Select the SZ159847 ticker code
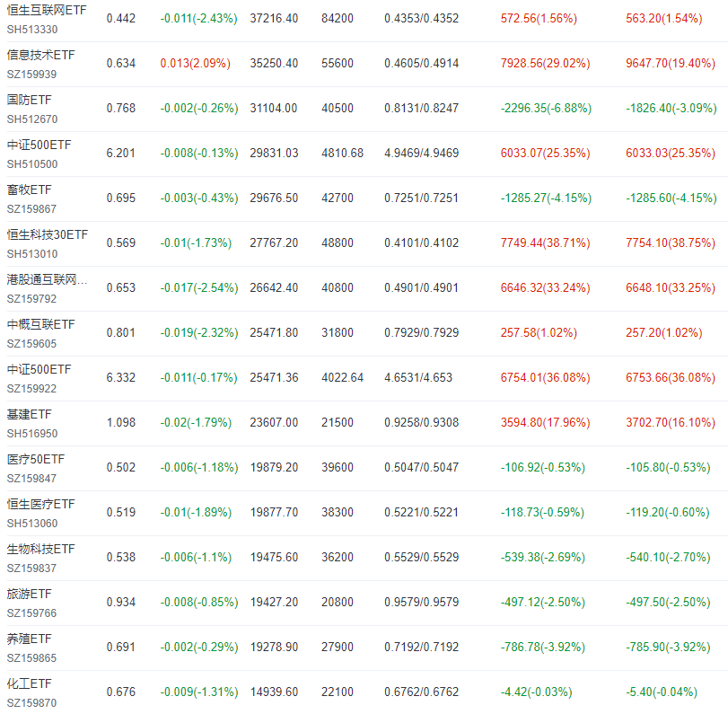Viewport: 728px width, 714px height. pyautogui.click(x=31, y=479)
